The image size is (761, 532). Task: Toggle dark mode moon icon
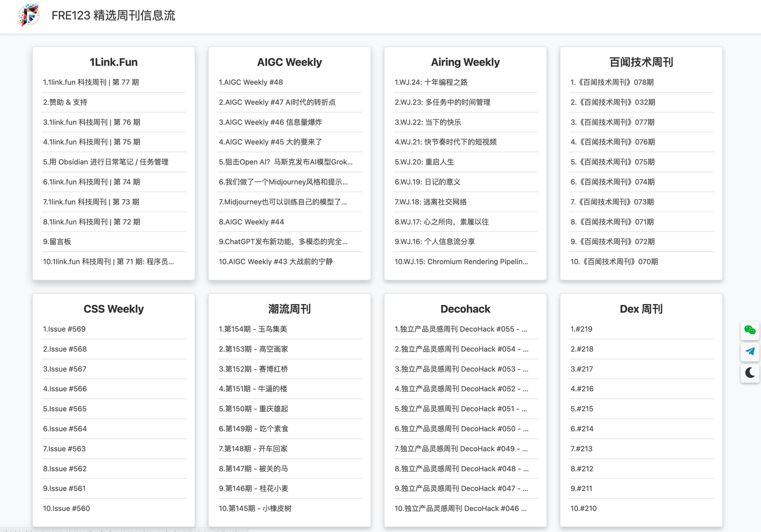click(750, 373)
